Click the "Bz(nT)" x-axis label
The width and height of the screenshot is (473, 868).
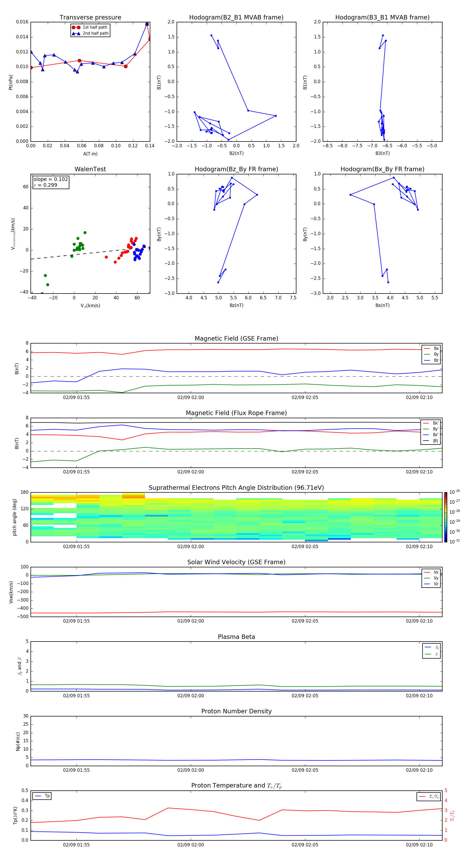point(236,305)
